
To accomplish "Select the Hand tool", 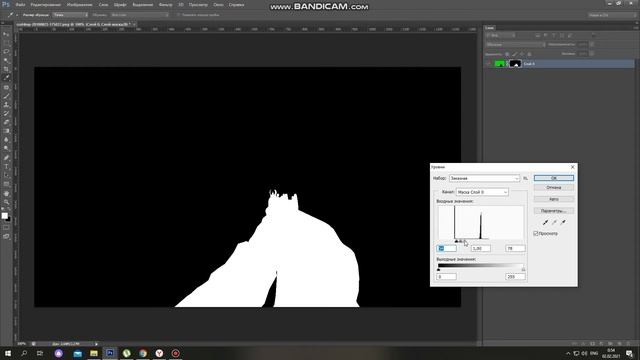I will click(x=6, y=193).
